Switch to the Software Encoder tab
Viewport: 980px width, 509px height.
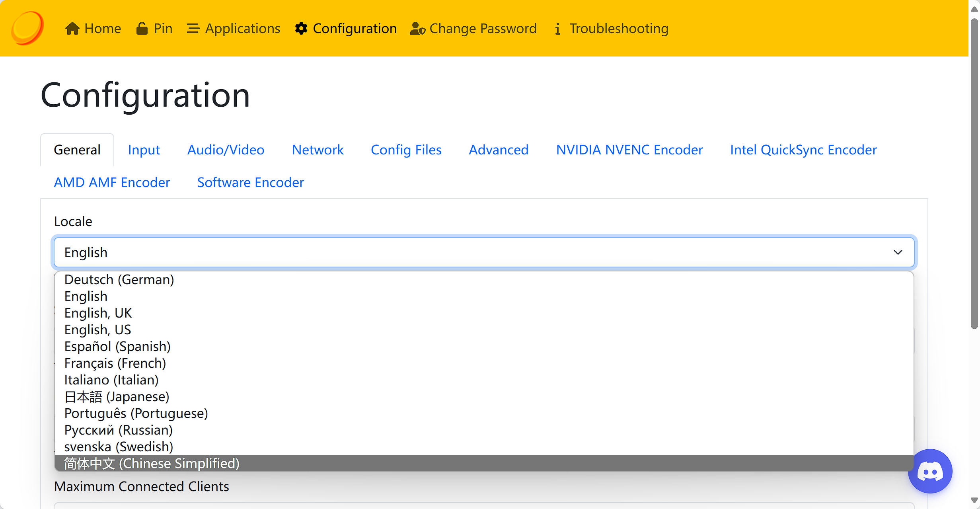point(250,183)
